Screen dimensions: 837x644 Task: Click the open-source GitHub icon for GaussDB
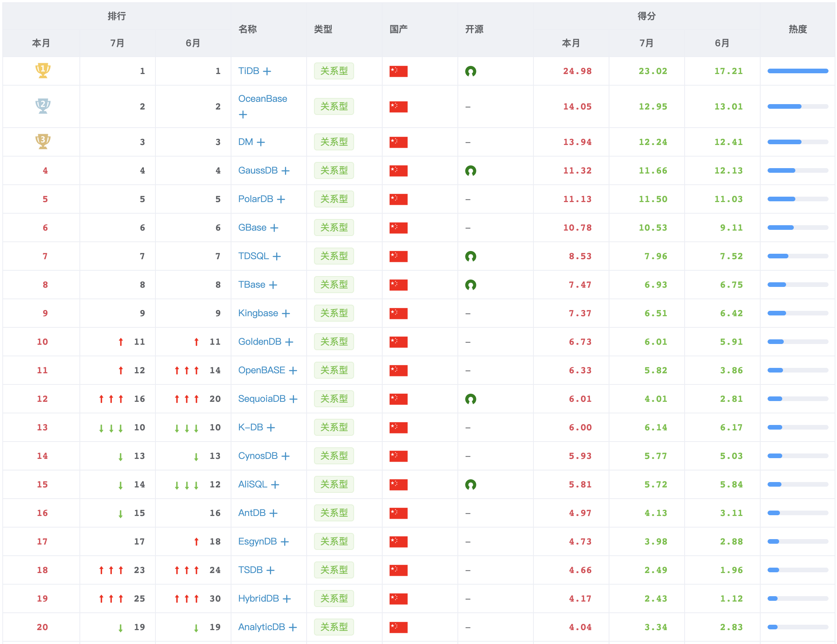click(x=471, y=170)
